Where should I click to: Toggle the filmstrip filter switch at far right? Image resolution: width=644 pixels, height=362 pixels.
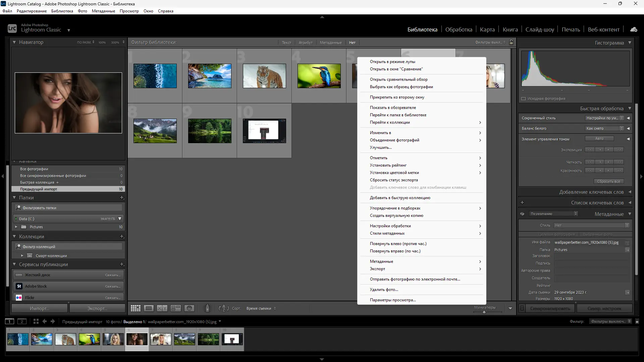click(x=637, y=321)
